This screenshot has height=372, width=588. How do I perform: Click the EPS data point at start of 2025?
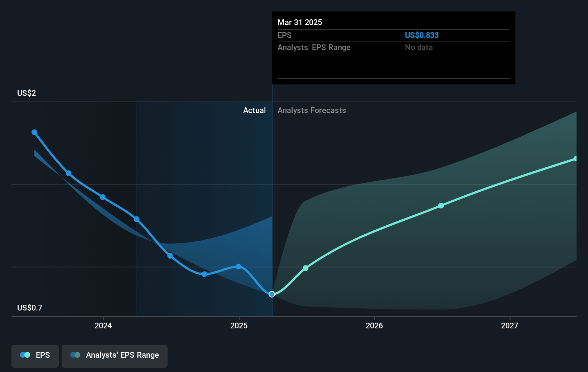[238, 266]
